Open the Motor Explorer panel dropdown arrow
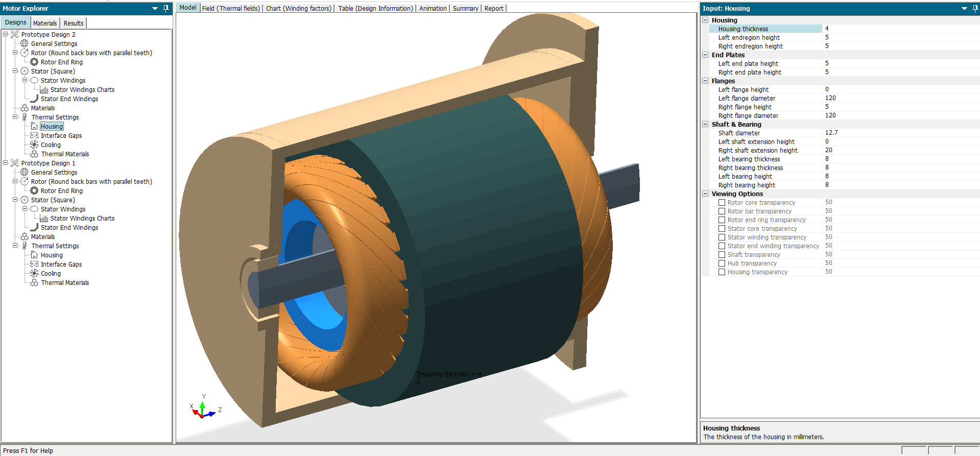 (x=155, y=8)
